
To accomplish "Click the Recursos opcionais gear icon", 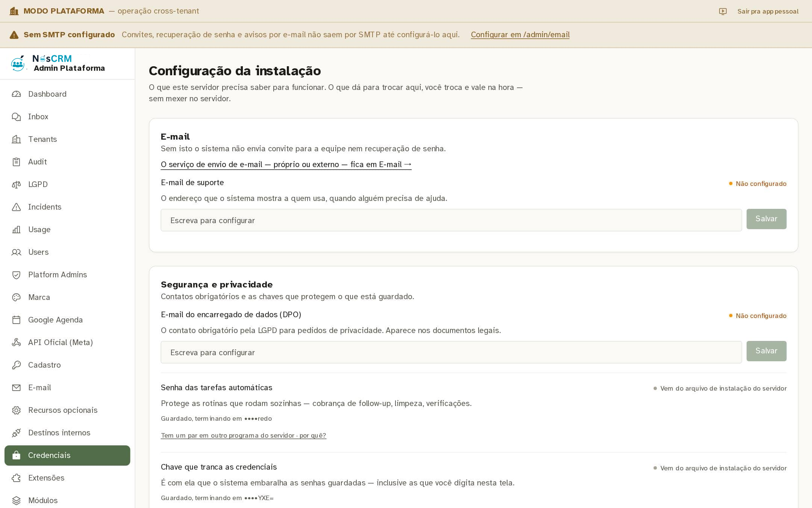I will tap(16, 410).
